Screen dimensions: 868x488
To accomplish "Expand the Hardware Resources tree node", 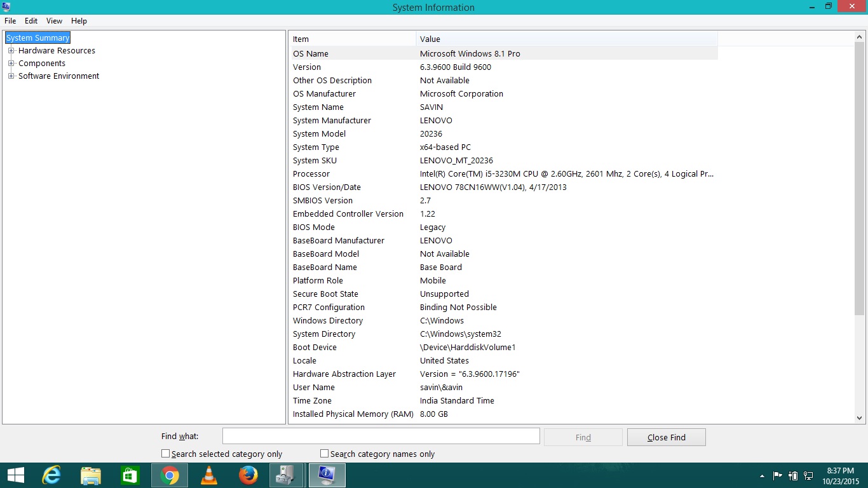I will [11, 51].
